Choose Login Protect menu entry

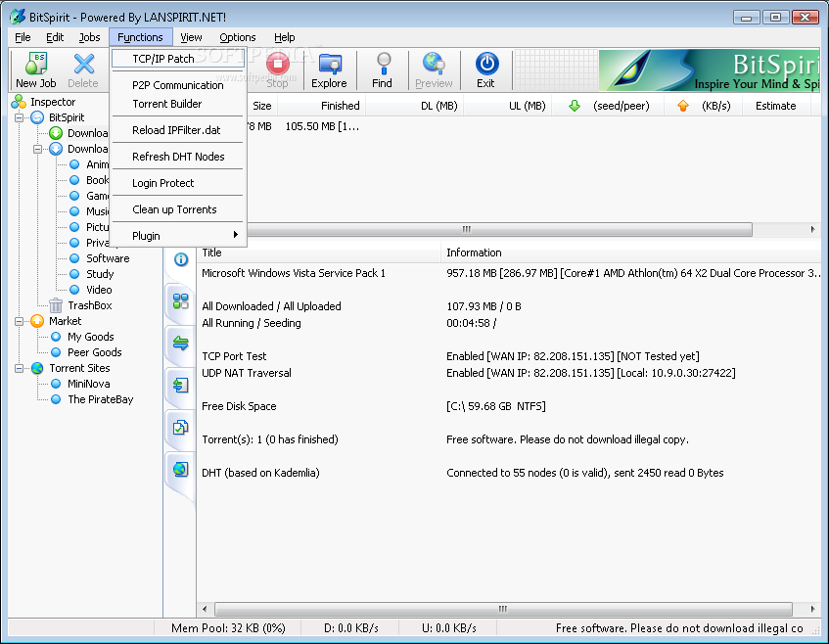179,183
